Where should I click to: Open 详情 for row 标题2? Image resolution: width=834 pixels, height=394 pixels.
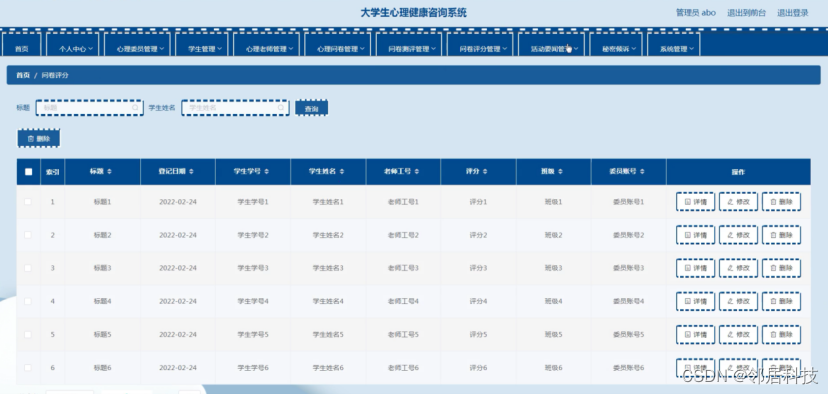695,235
